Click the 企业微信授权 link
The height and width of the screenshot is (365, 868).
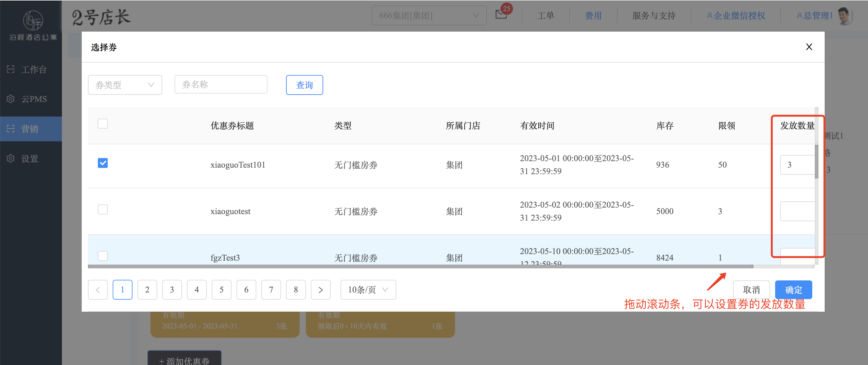(x=736, y=15)
